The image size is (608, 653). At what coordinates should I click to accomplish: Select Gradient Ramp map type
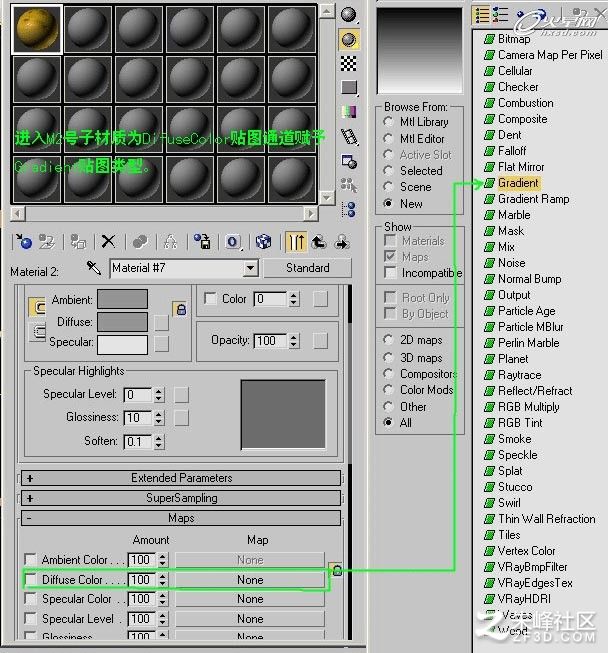(533, 199)
